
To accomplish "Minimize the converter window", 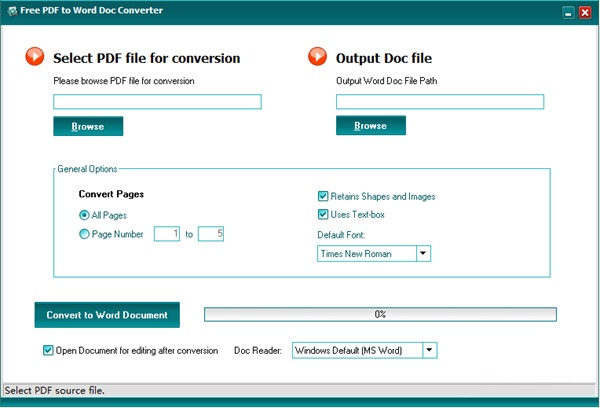I will point(569,13).
